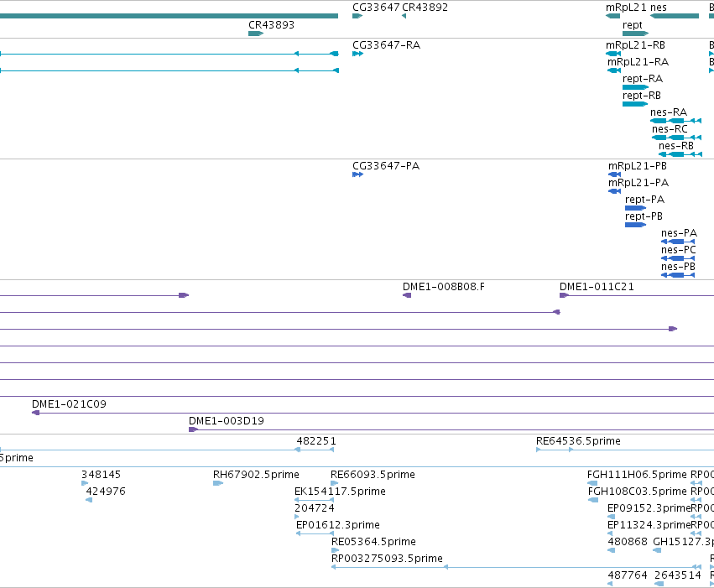Select the DME1-011C21 feature

597,287
